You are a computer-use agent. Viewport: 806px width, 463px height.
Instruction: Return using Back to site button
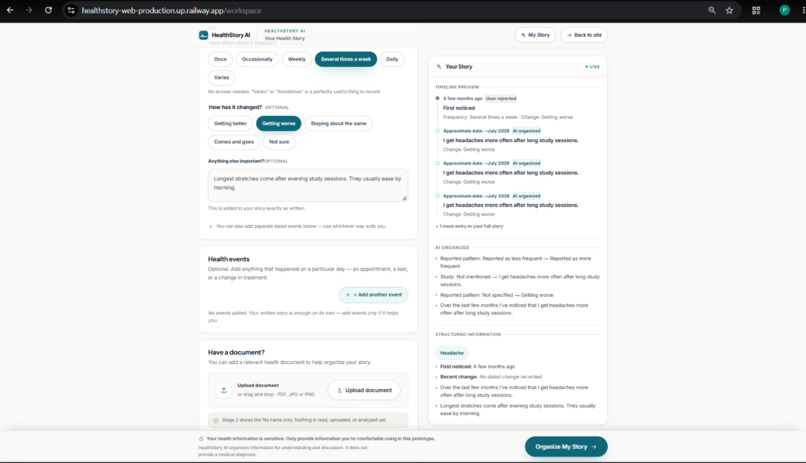[584, 35]
